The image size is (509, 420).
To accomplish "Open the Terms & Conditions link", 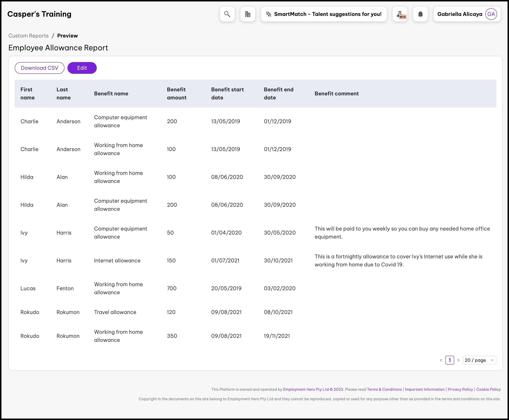I will 384,390.
